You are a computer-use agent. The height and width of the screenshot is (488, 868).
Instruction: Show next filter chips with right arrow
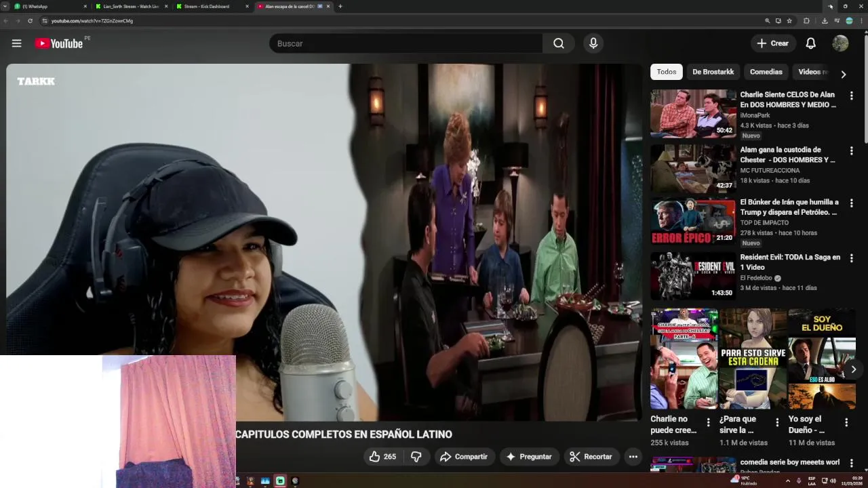click(844, 75)
